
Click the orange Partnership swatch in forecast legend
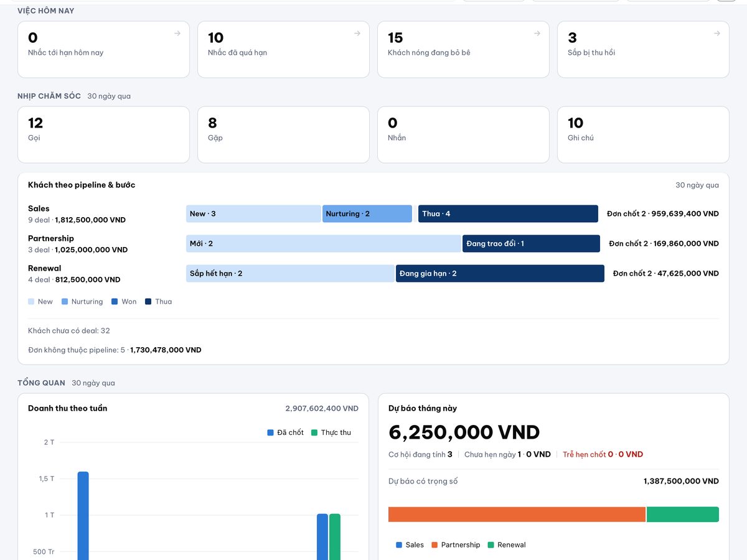coord(435,545)
